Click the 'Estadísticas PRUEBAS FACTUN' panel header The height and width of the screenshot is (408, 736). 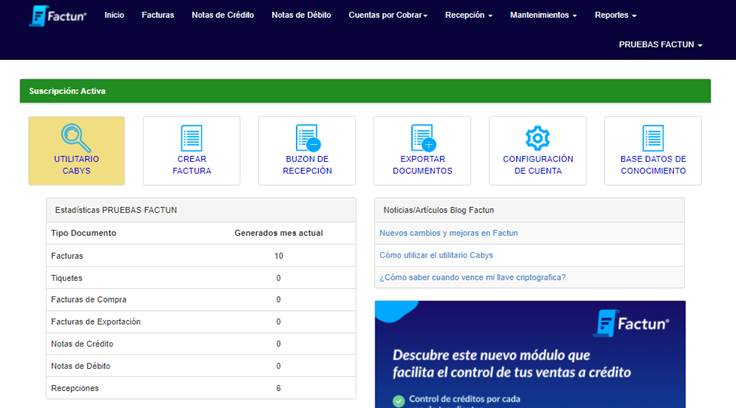tap(201, 210)
